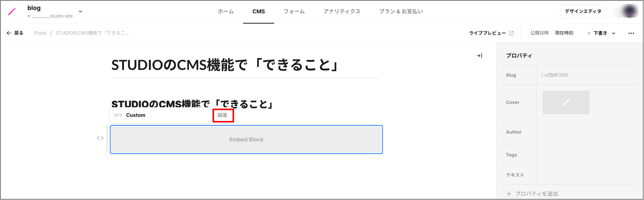Click the ライブプレビュー link
The image size is (644, 200).
pos(487,33)
